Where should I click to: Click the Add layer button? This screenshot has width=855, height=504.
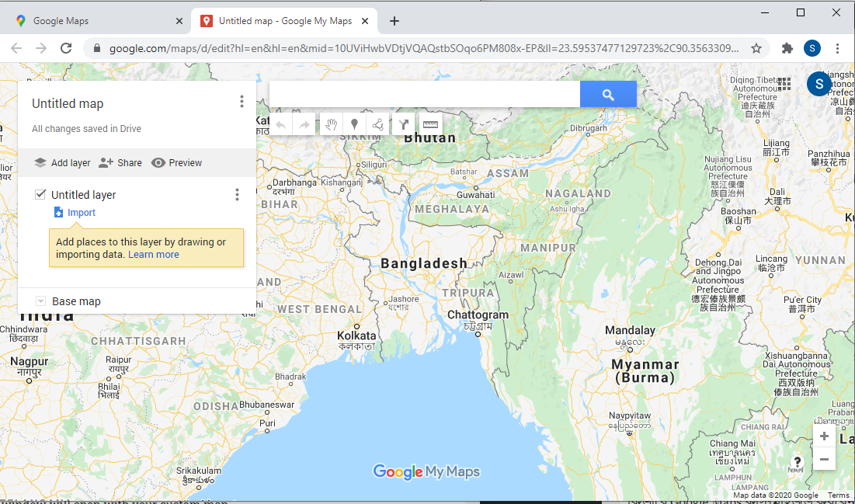tap(62, 163)
